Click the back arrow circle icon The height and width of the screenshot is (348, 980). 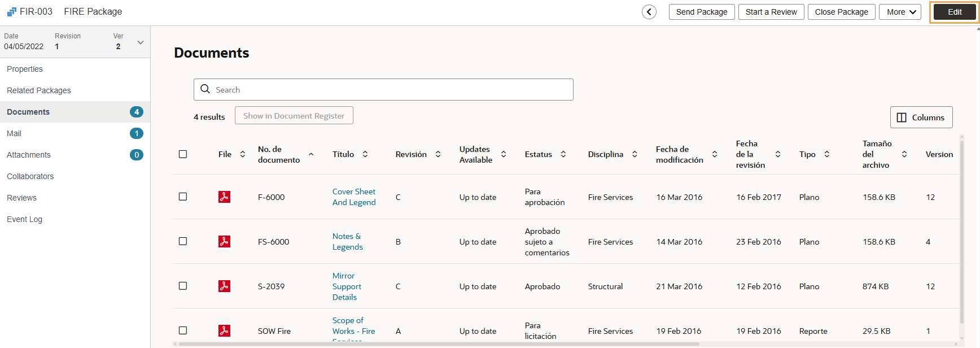[x=649, y=12]
